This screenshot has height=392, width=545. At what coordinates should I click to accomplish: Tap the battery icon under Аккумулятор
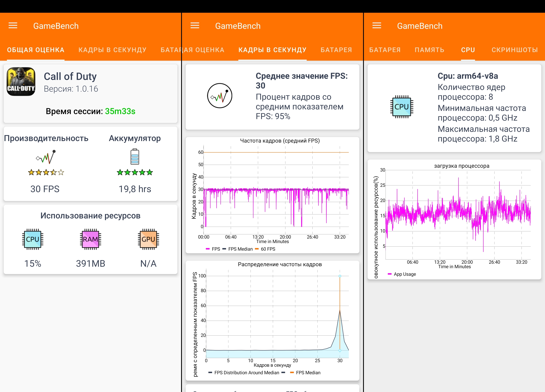(135, 157)
